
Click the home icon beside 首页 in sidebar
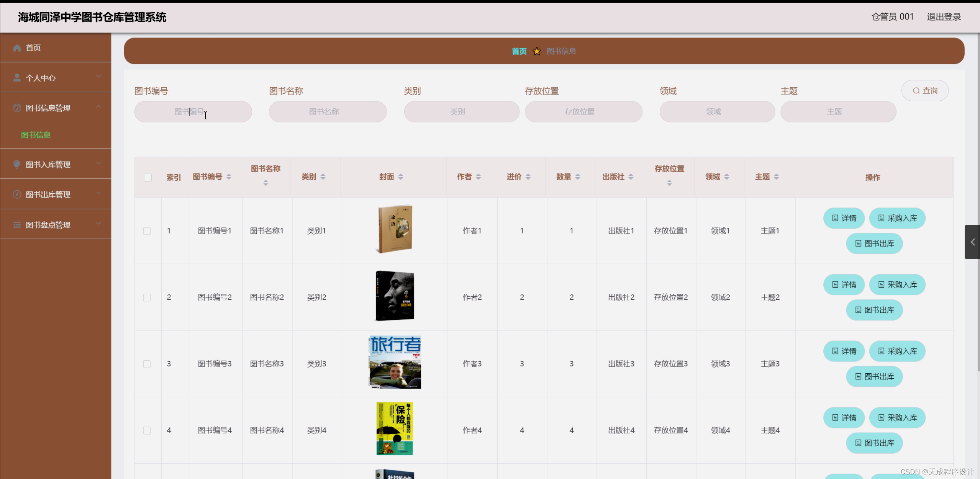tap(17, 48)
